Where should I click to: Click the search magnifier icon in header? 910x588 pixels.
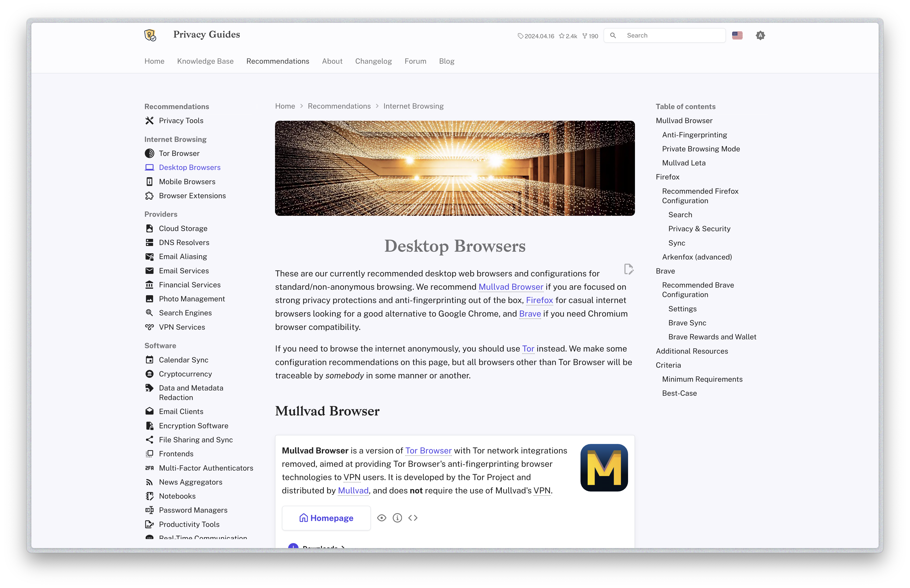click(613, 35)
